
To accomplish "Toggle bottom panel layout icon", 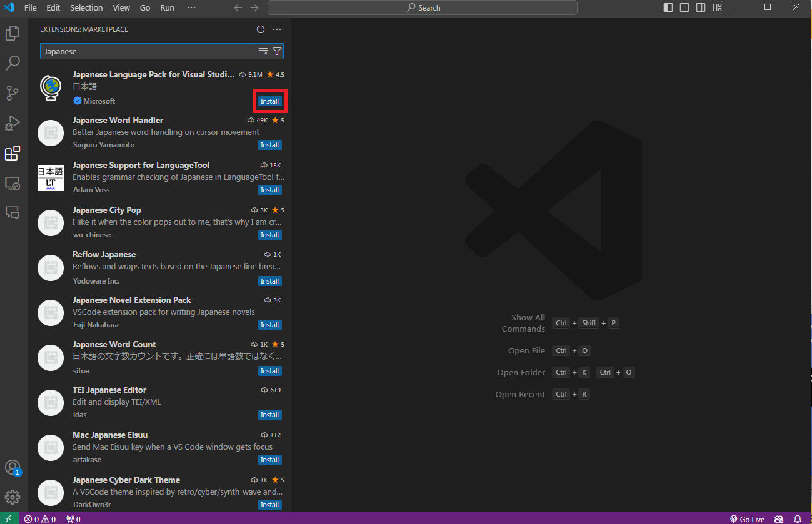I will [x=684, y=7].
